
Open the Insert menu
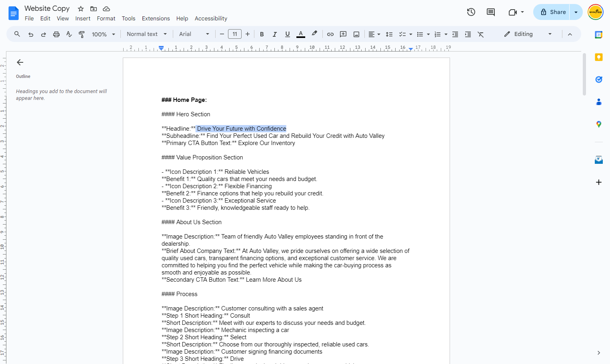(x=83, y=18)
